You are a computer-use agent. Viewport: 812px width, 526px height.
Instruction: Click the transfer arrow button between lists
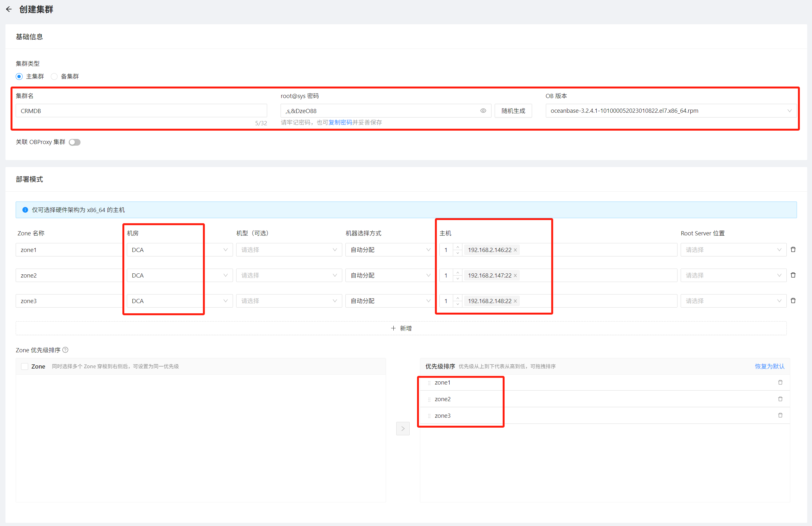pos(403,429)
